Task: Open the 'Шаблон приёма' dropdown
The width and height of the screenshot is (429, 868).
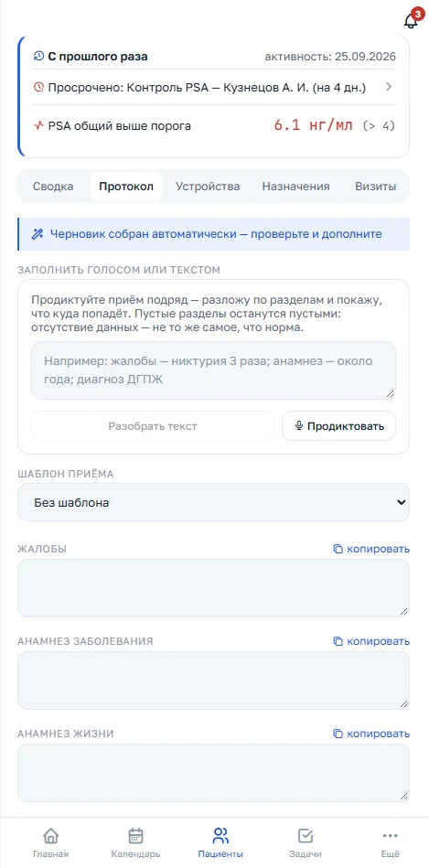Action: click(x=214, y=503)
